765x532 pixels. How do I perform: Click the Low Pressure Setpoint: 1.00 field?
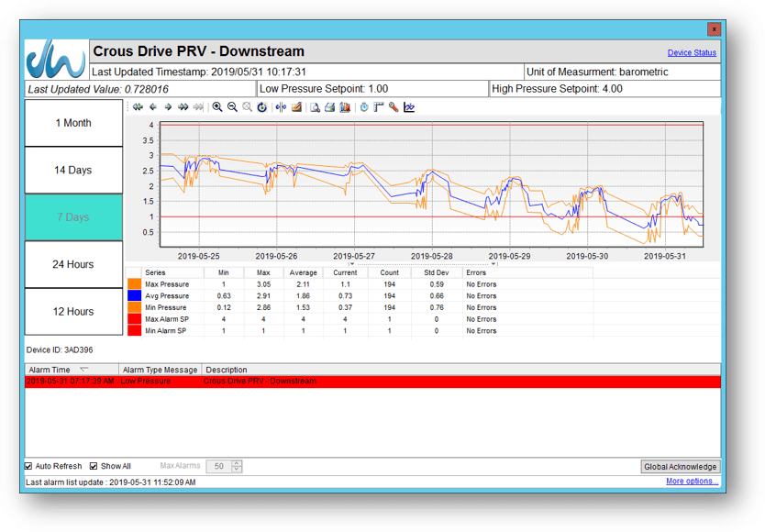click(x=372, y=89)
